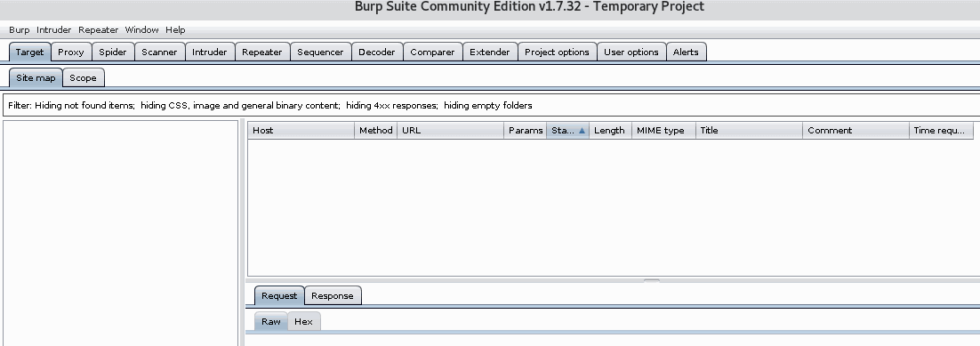This screenshot has height=346, width=980.
Task: Select the Site map sub-tab
Action: pyautogui.click(x=36, y=77)
